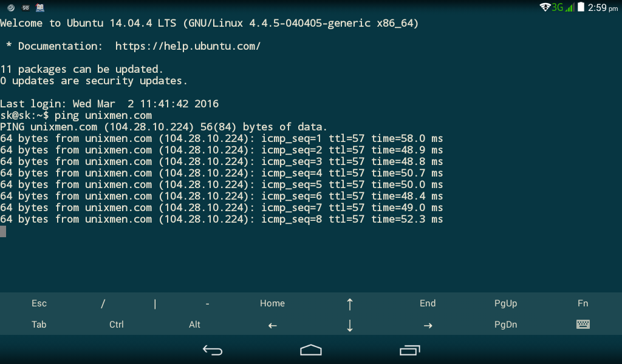Open Android recent apps
This screenshot has width=622, height=364.
[410, 350]
